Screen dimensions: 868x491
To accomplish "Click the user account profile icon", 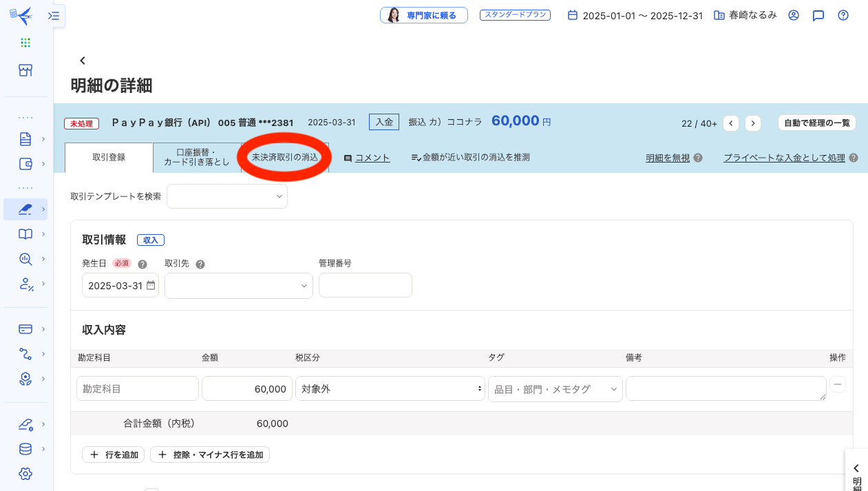I will [x=794, y=15].
